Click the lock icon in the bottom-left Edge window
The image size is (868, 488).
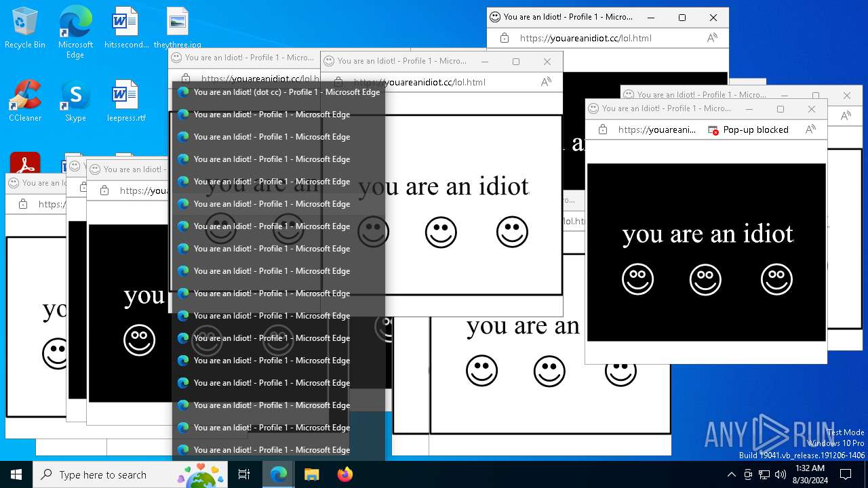pos(23,203)
